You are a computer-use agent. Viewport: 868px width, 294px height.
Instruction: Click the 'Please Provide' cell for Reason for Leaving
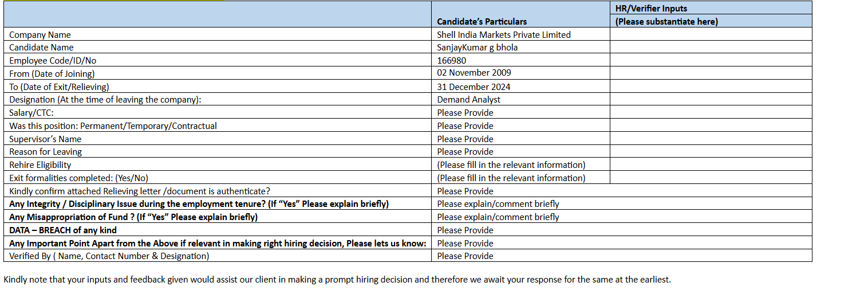click(465, 152)
